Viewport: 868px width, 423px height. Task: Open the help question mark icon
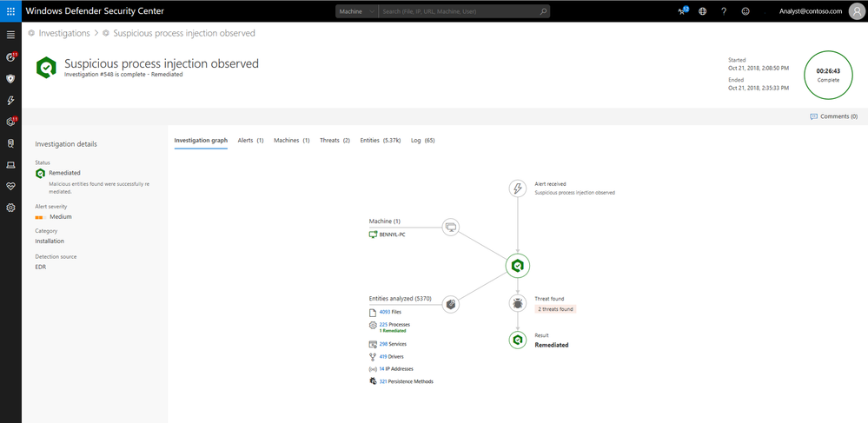[724, 11]
